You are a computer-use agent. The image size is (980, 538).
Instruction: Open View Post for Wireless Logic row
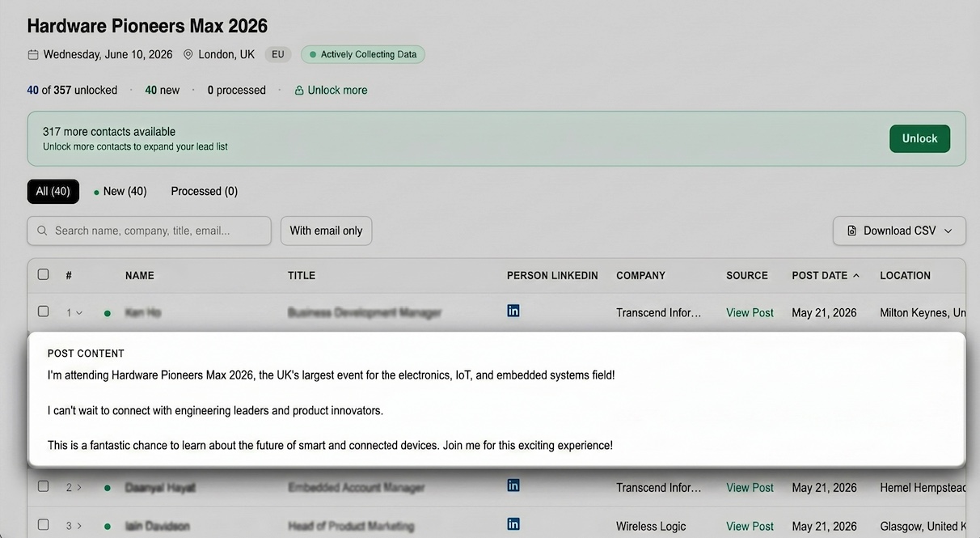(x=750, y=526)
